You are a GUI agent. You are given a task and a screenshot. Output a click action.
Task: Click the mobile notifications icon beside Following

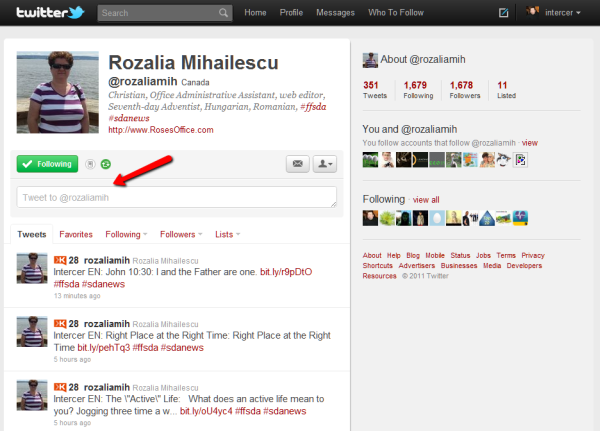[90, 164]
